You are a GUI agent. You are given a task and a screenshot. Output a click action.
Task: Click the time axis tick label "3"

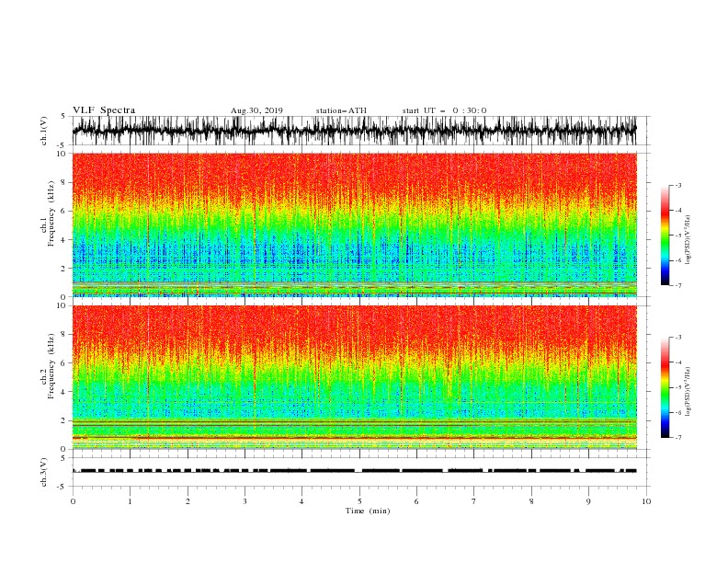(245, 501)
